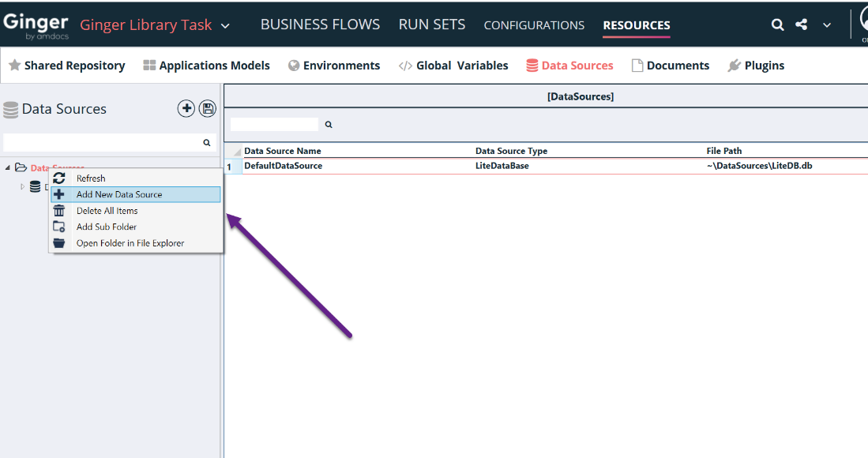
Task: Click the save all floppy icon
Action: 208,108
